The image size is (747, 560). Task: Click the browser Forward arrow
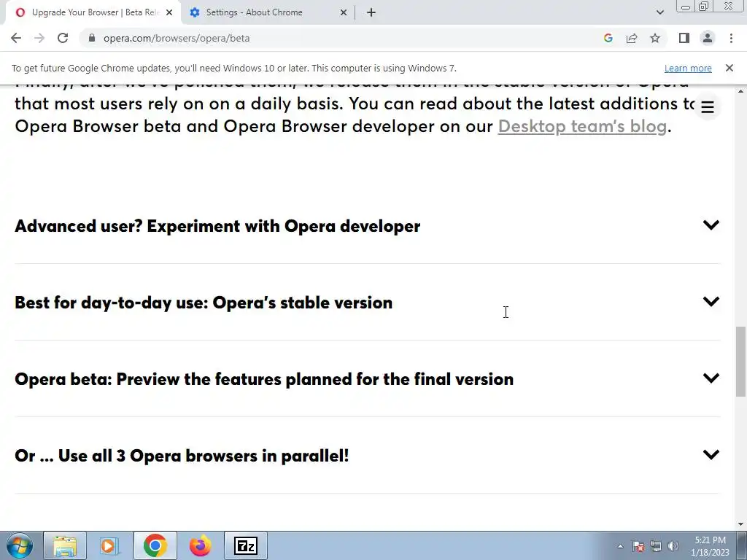click(x=39, y=38)
